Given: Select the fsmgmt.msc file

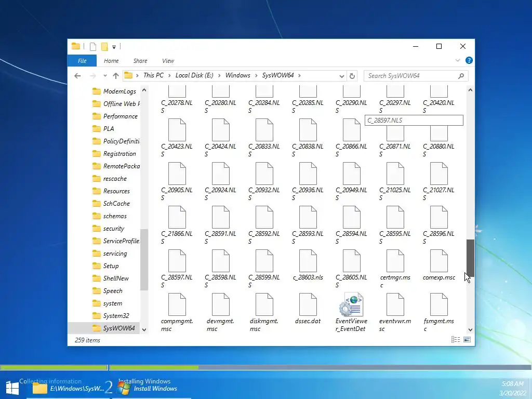Looking at the screenshot, I should point(438,313).
